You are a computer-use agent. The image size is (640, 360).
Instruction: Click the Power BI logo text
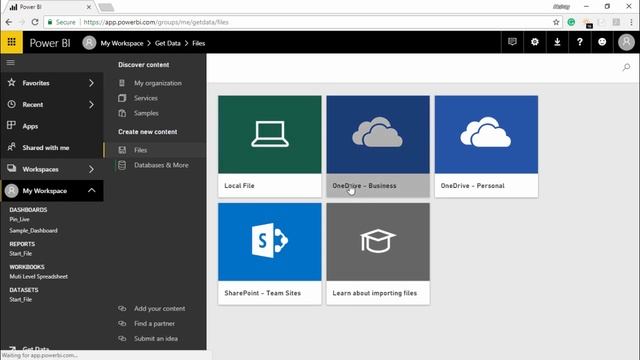click(50, 43)
